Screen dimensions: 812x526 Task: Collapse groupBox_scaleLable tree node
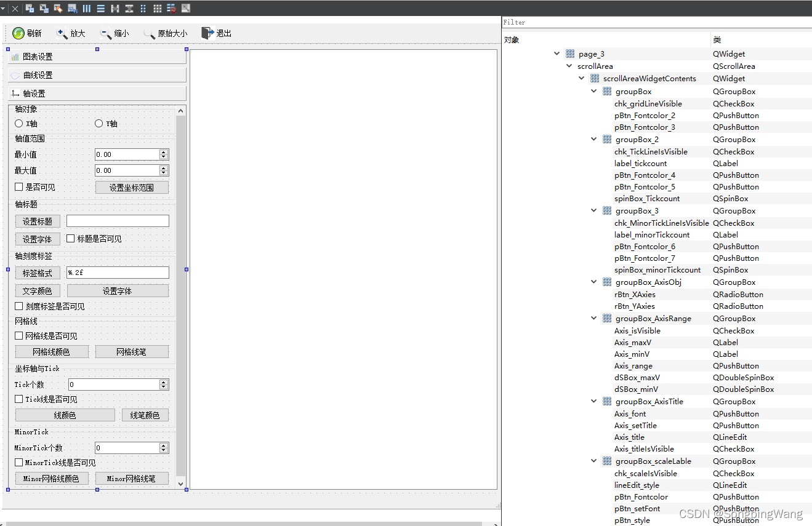pos(594,461)
